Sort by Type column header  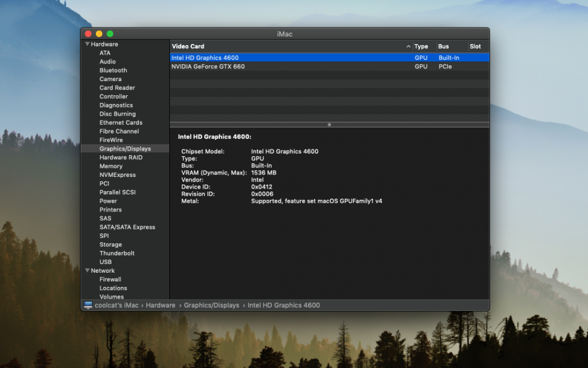[421, 46]
